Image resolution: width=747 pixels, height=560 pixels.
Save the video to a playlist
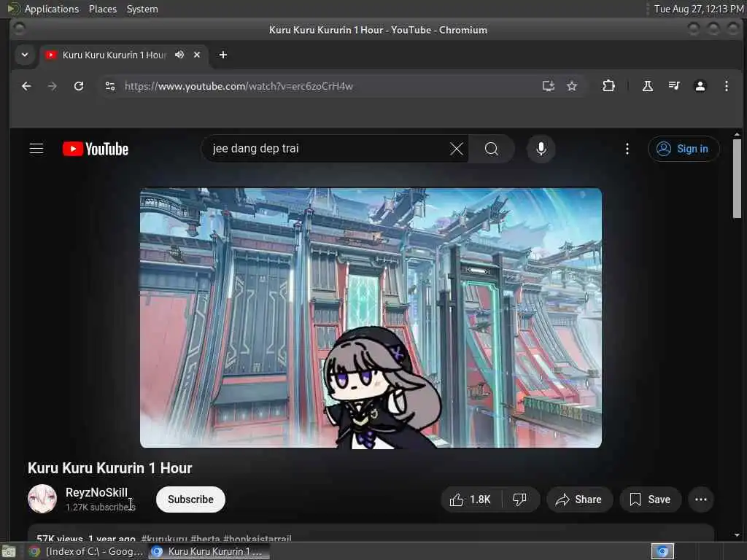point(650,499)
